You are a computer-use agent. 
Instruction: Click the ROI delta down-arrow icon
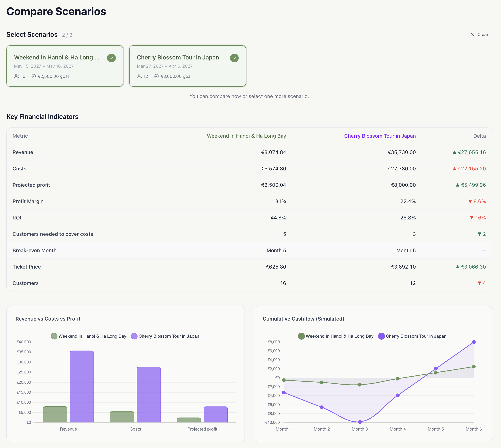(x=472, y=218)
